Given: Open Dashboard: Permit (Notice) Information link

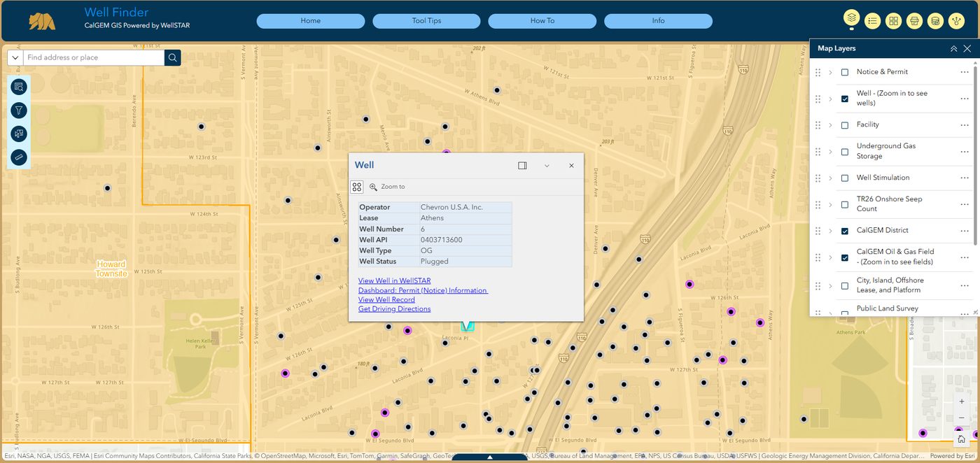Looking at the screenshot, I should tap(423, 290).
